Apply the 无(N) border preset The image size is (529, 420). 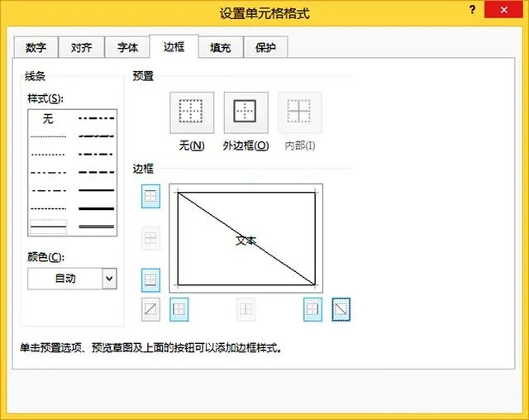[192, 112]
